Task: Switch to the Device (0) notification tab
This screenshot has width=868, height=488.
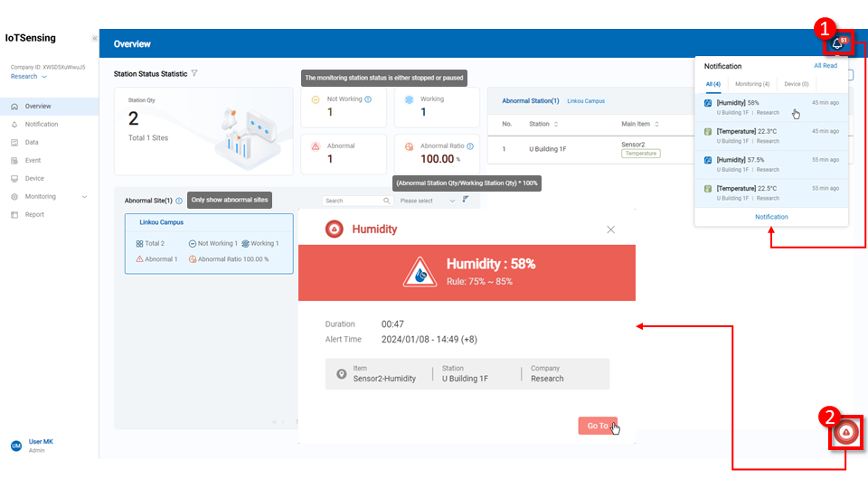Action: (x=797, y=84)
